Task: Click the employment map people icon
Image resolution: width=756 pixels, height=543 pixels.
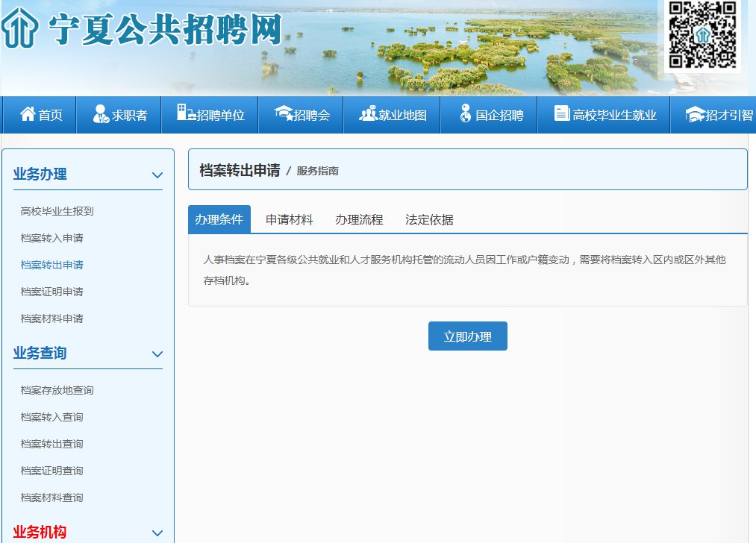Action: (368, 114)
